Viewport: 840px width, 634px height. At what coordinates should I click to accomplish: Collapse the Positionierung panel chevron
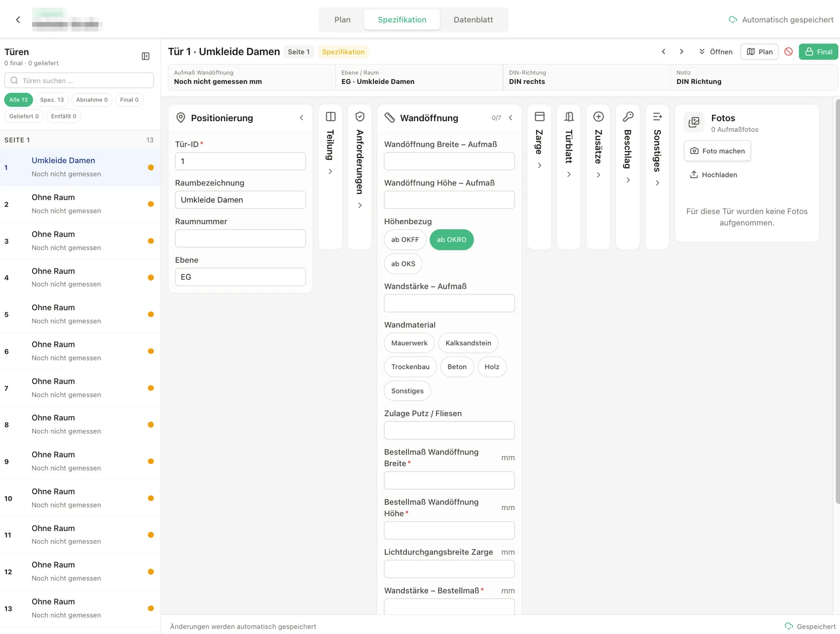tap(301, 118)
